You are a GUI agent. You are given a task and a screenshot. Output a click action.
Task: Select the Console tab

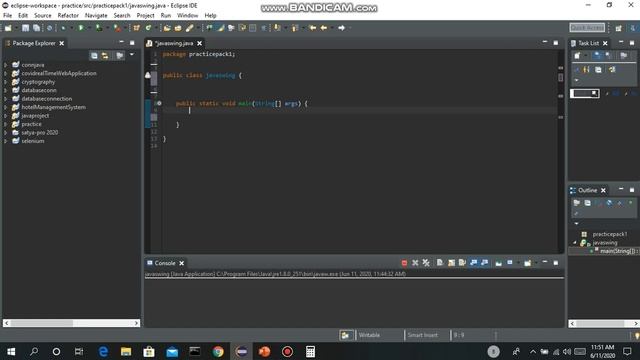pos(164,263)
